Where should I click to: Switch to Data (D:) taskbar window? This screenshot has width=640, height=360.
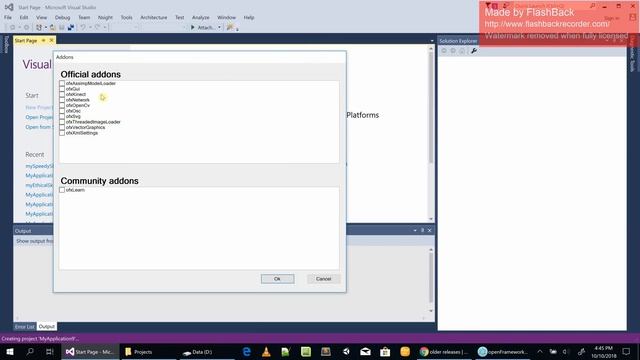207,351
